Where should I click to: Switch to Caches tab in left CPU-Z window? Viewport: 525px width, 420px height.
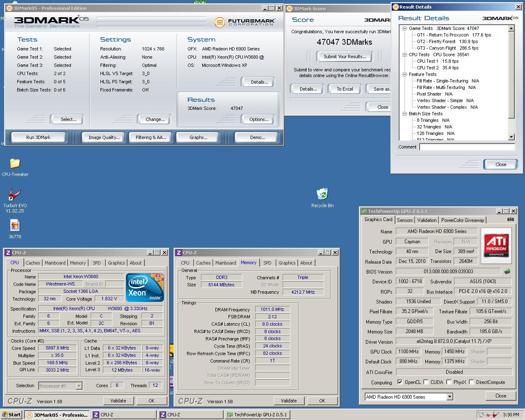point(33,263)
